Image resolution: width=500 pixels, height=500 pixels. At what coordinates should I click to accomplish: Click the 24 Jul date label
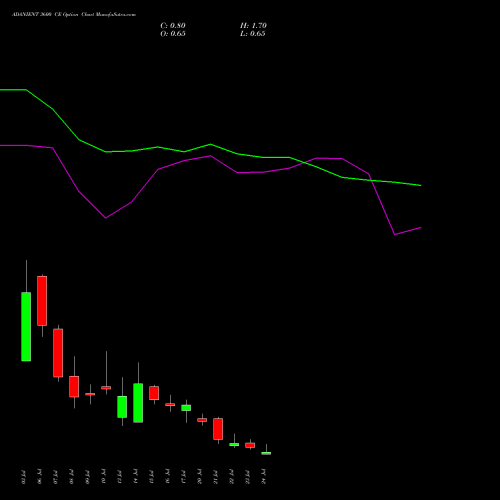point(264,477)
